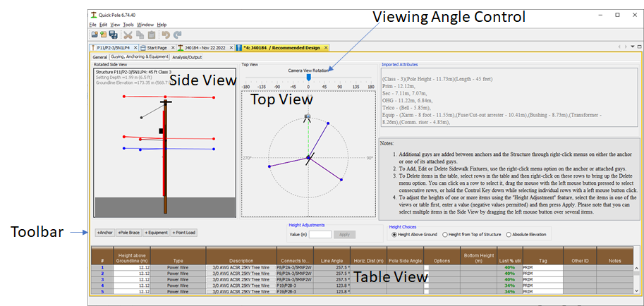
Task: Click the Camera View Rotation slider handle
Action: (308, 78)
